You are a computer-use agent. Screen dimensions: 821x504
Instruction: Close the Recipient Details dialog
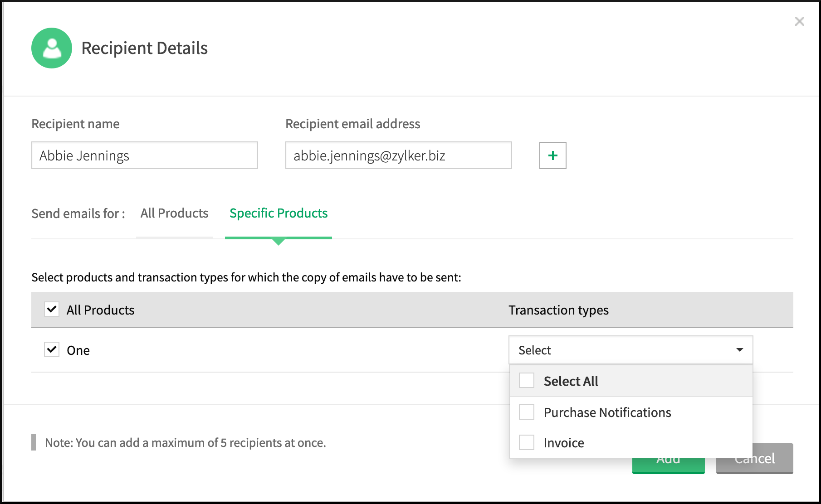click(799, 21)
